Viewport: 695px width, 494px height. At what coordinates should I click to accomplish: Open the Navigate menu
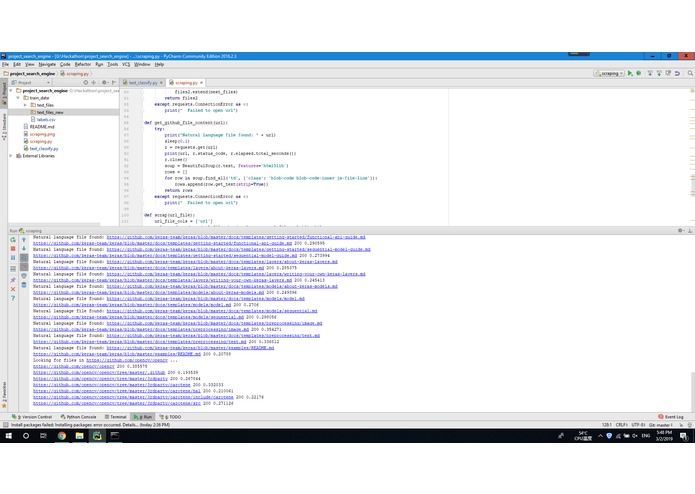(x=47, y=64)
